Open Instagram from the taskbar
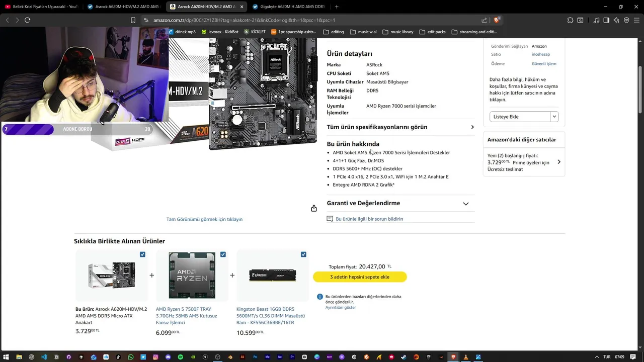Screen dimensions: 644x362 tap(155, 357)
